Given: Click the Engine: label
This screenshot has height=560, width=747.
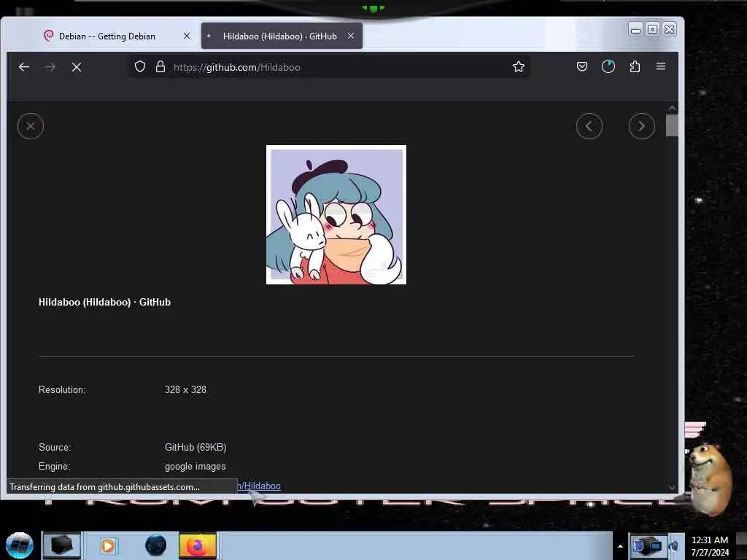Looking at the screenshot, I should 54,466.
